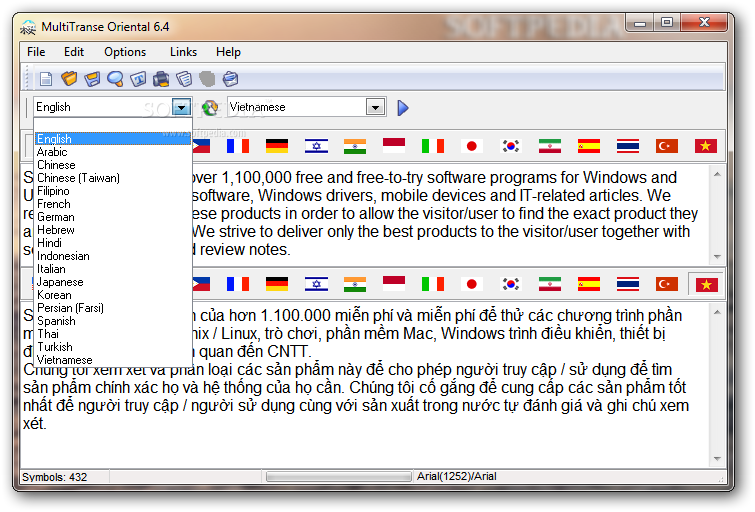Click the copy pages toolbar icon

pos(184,79)
